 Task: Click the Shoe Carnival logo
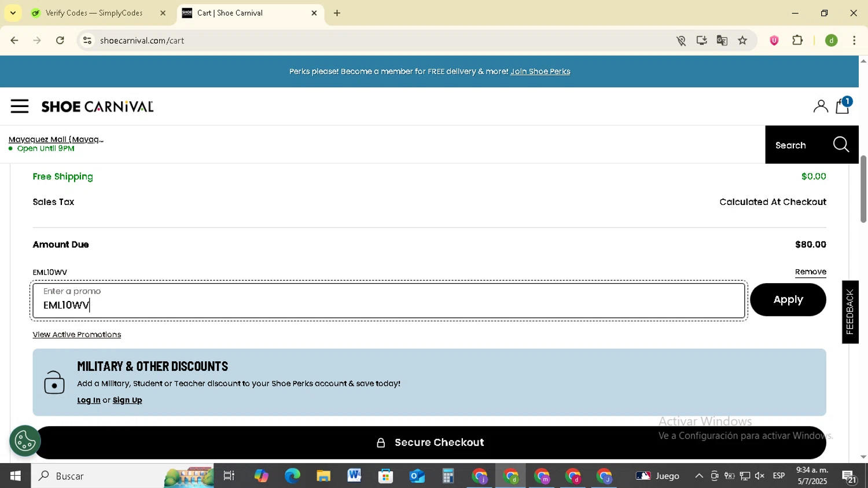[x=97, y=107]
